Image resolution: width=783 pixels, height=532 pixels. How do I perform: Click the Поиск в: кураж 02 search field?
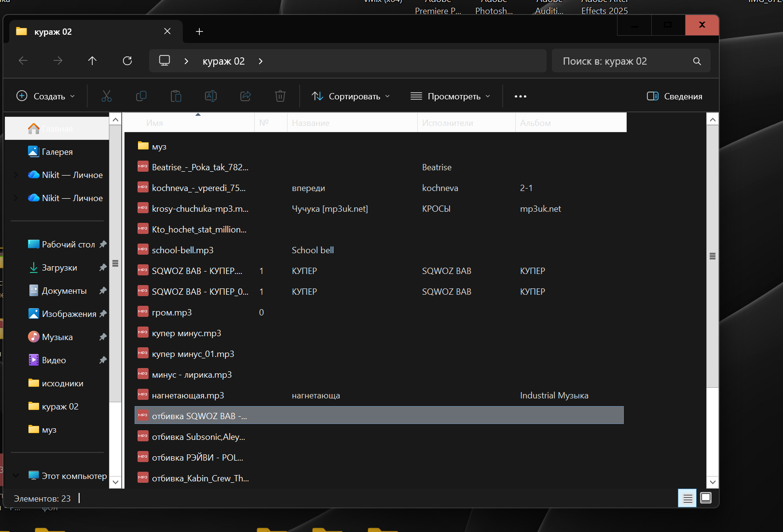click(x=631, y=61)
